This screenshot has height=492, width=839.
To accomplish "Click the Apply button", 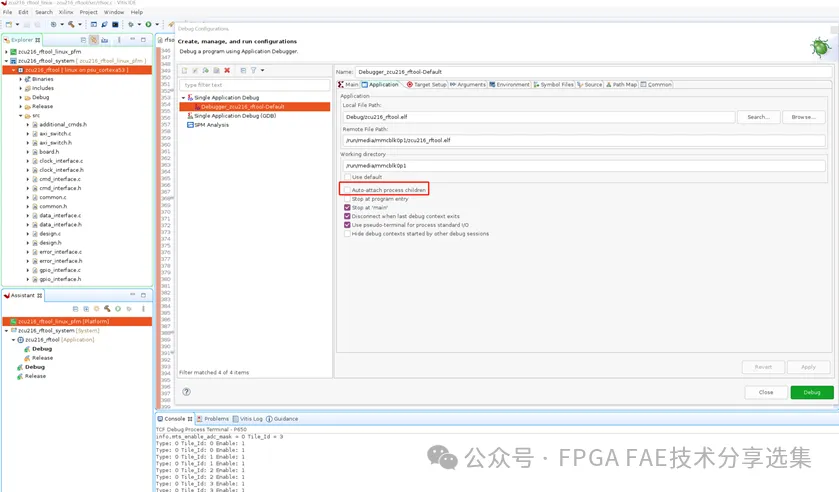I will [x=808, y=367].
